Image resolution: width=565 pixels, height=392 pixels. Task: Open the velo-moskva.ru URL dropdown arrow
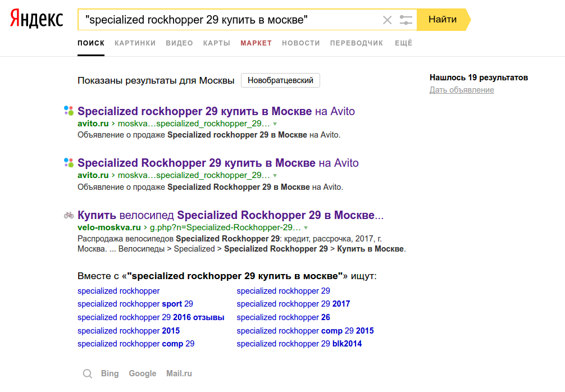pos(306,228)
